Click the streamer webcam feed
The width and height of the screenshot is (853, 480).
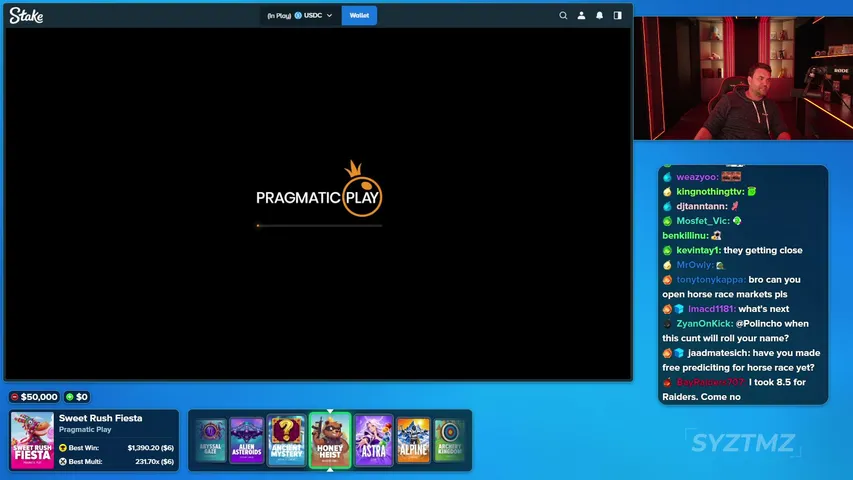(x=743, y=78)
